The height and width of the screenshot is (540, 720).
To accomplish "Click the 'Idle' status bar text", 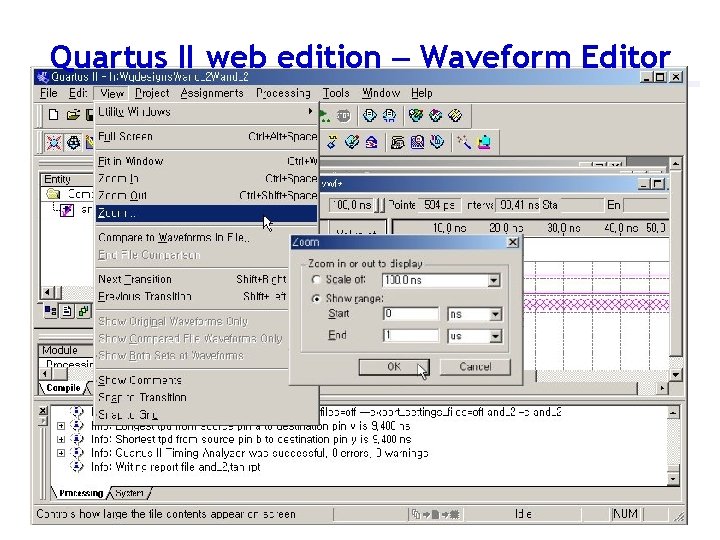I will [523, 514].
